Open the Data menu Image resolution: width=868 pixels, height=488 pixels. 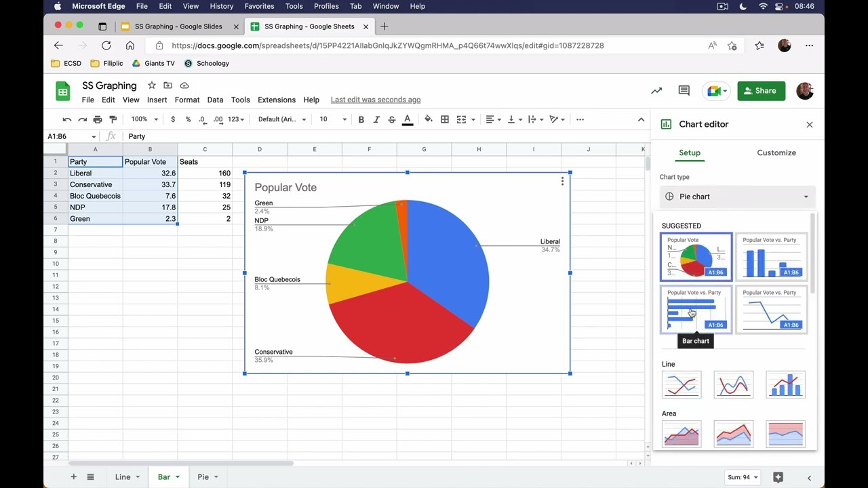pyautogui.click(x=215, y=100)
